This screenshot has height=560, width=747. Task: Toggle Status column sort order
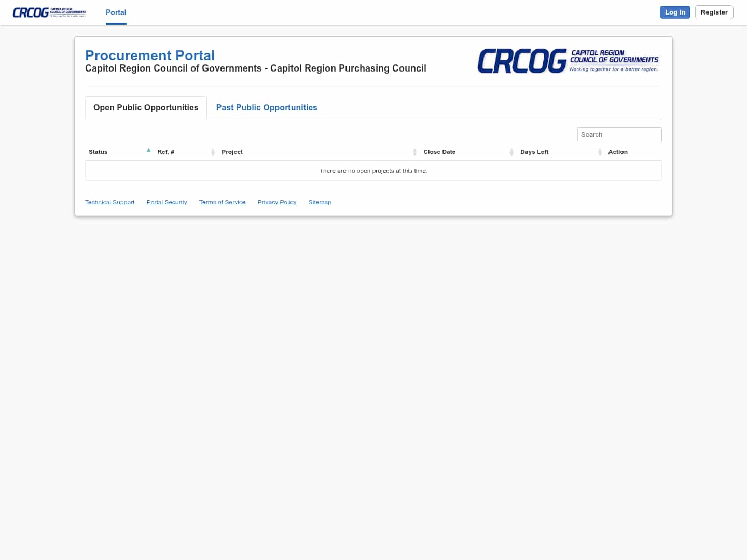98,152
